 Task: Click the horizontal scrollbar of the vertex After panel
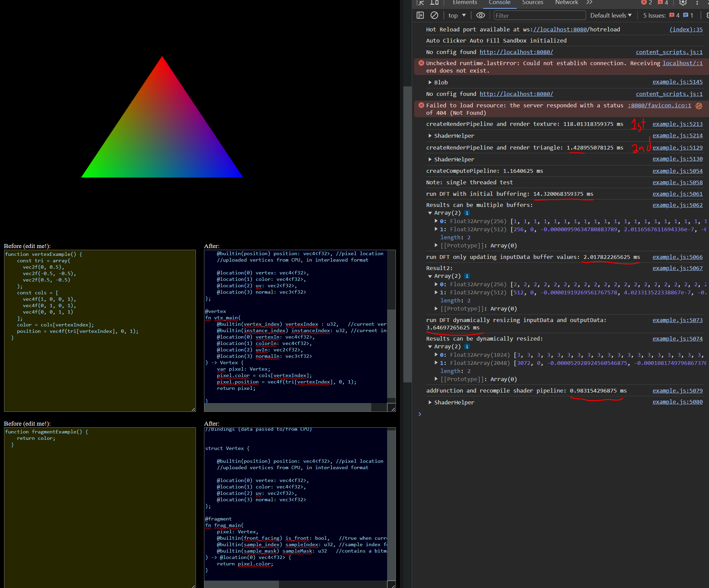click(288, 407)
